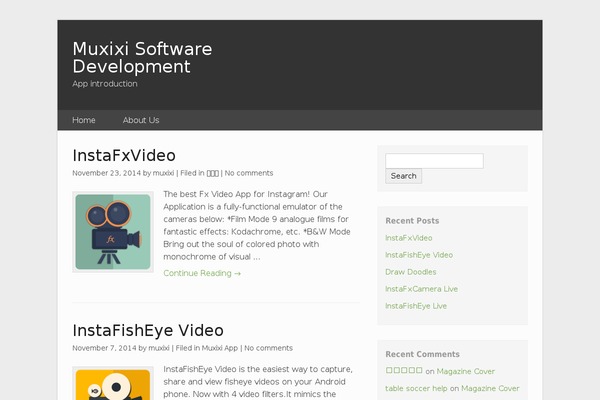
Task: Open InstaFxVideo in Recent Posts
Action: (x=409, y=238)
